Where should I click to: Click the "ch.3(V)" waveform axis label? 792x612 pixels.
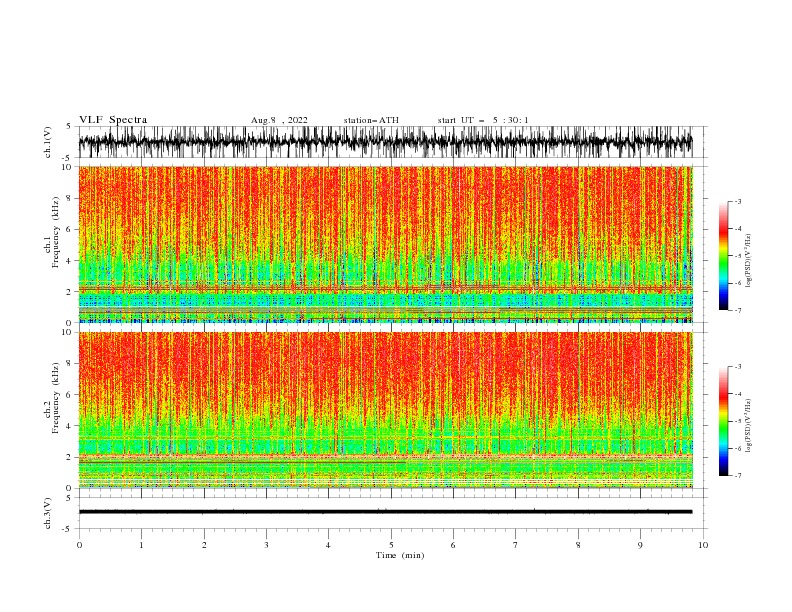click(48, 513)
